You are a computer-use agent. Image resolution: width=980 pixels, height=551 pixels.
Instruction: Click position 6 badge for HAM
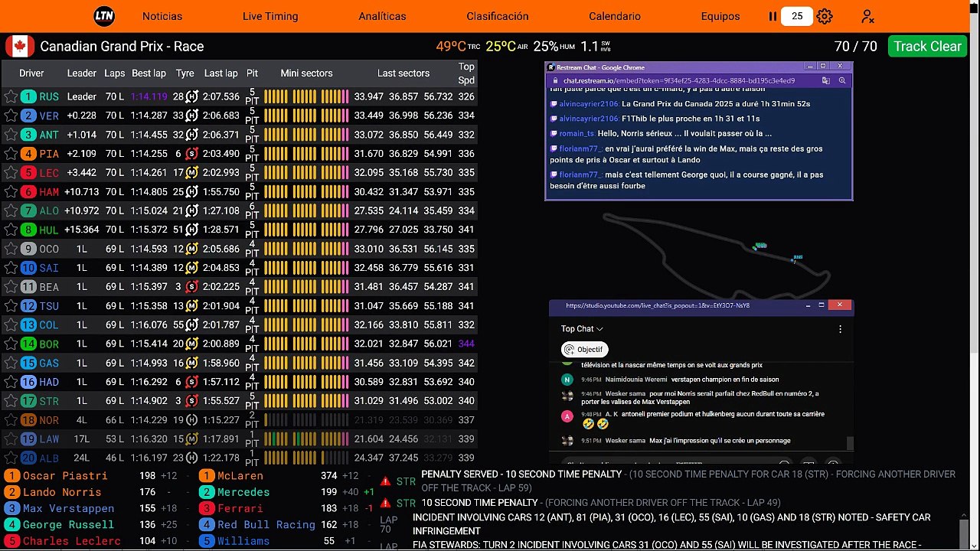28,192
